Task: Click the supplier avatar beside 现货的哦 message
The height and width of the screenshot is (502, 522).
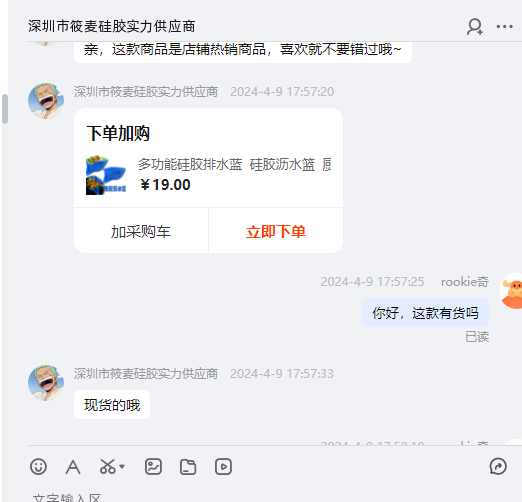Action: point(46,383)
